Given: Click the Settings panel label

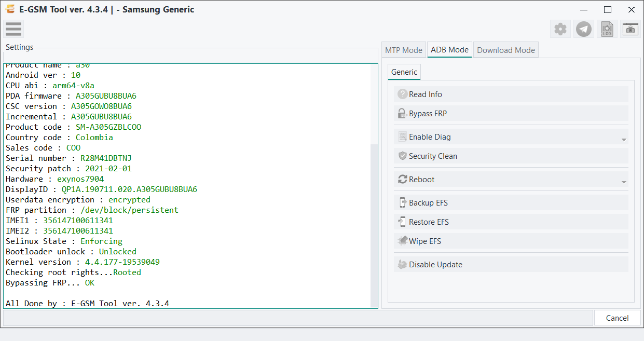Looking at the screenshot, I should coord(19,47).
